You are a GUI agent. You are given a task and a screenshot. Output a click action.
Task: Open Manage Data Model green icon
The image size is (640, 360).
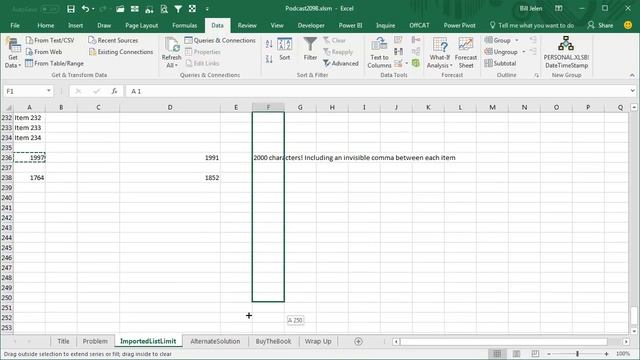click(416, 63)
